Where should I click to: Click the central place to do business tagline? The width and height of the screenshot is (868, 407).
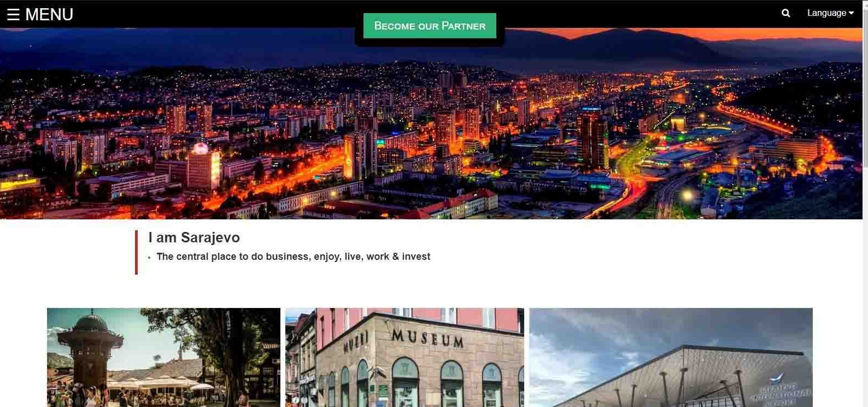tap(293, 257)
